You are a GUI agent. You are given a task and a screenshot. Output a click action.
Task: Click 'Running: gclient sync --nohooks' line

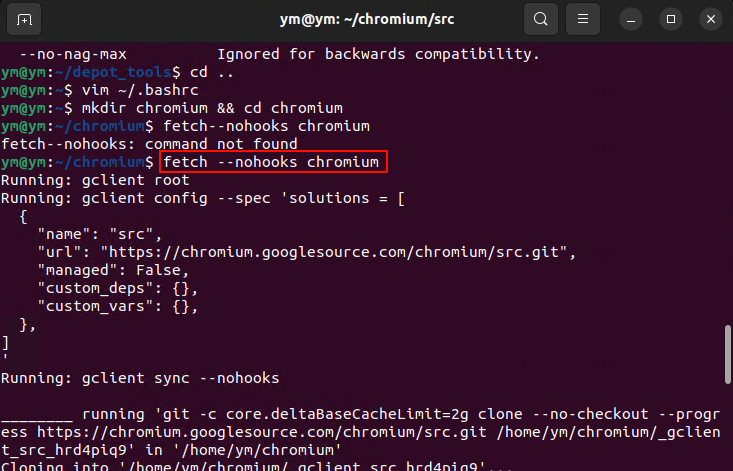[140, 378]
